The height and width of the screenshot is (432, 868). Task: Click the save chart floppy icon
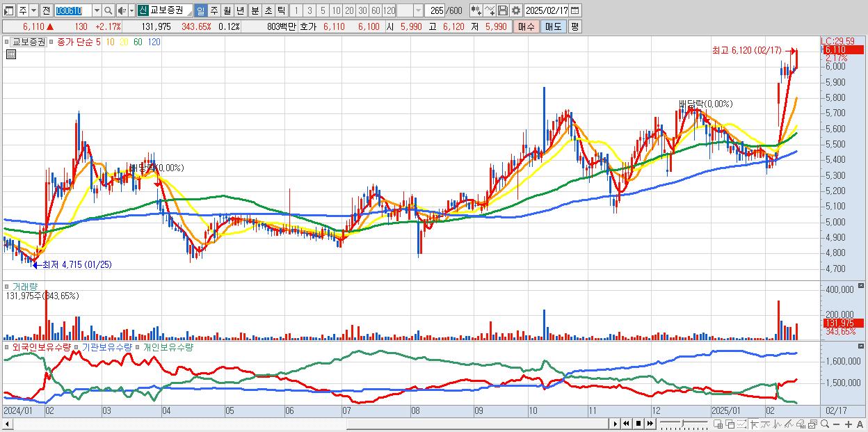(503, 10)
